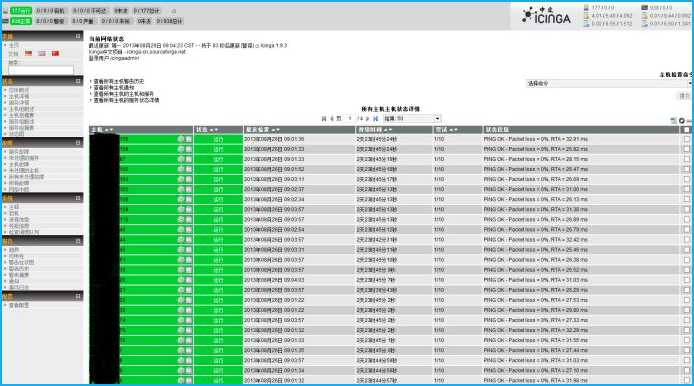The width and height of the screenshot is (694, 386).
Task: Sort ascending by 最近检查 column arrow
Action: coord(274,130)
